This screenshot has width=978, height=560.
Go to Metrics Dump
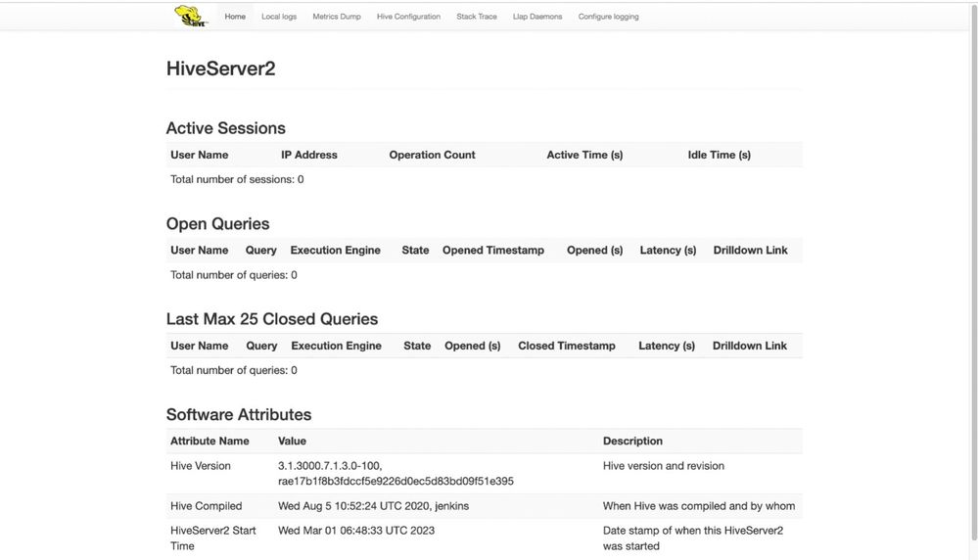tap(337, 17)
